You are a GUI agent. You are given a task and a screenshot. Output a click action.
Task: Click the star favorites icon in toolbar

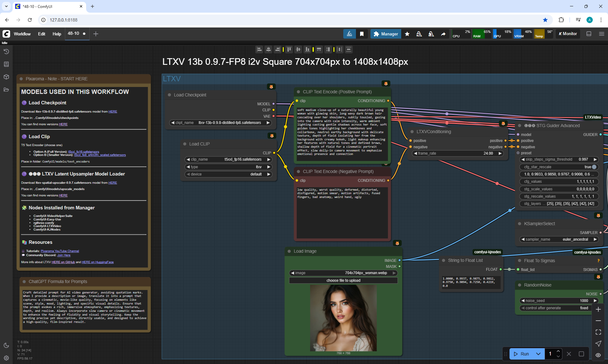pos(407,34)
